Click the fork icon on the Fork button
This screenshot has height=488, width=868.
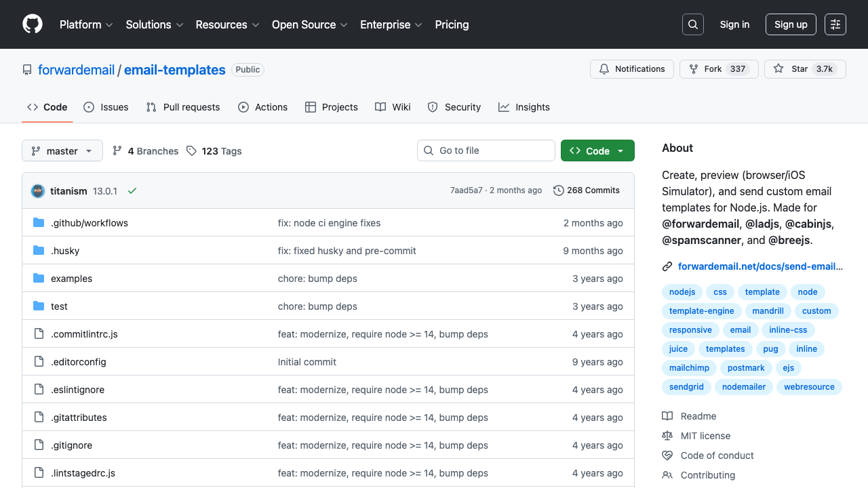692,68
